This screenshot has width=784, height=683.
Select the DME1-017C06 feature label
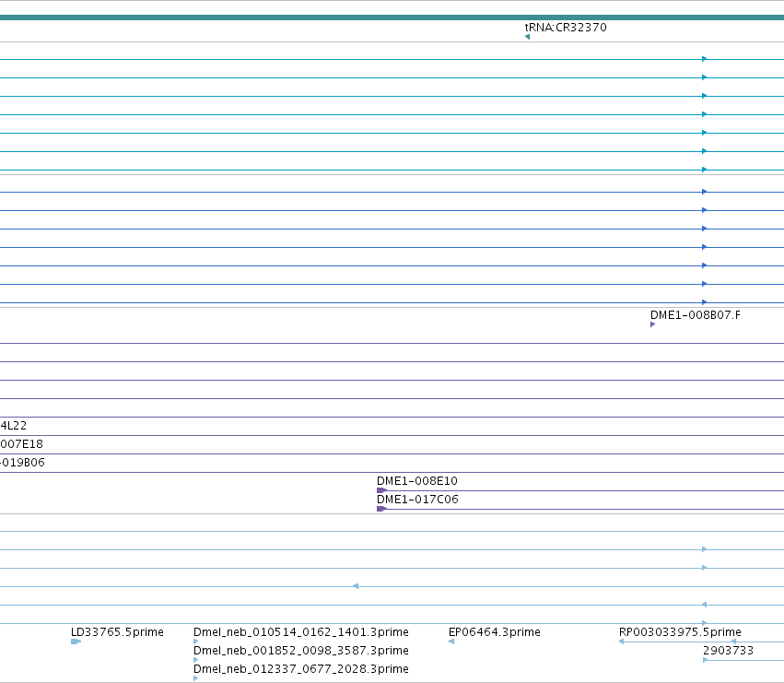point(417,500)
